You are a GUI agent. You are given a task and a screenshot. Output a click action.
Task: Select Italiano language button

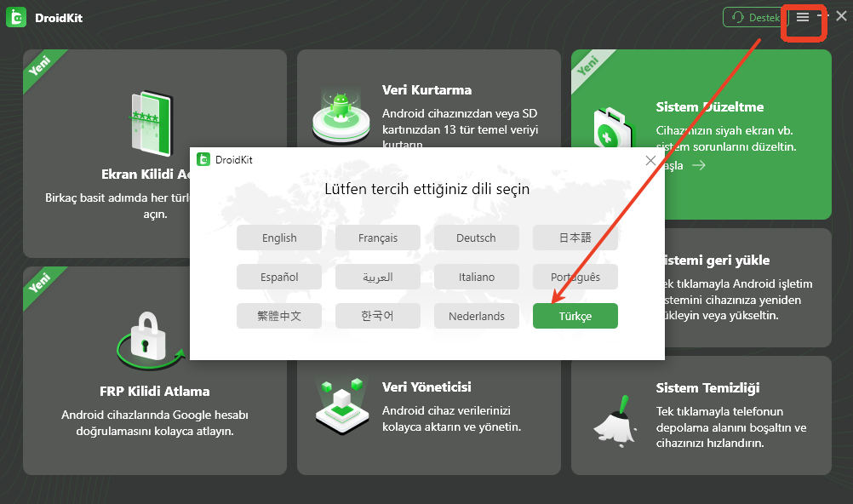(x=476, y=277)
